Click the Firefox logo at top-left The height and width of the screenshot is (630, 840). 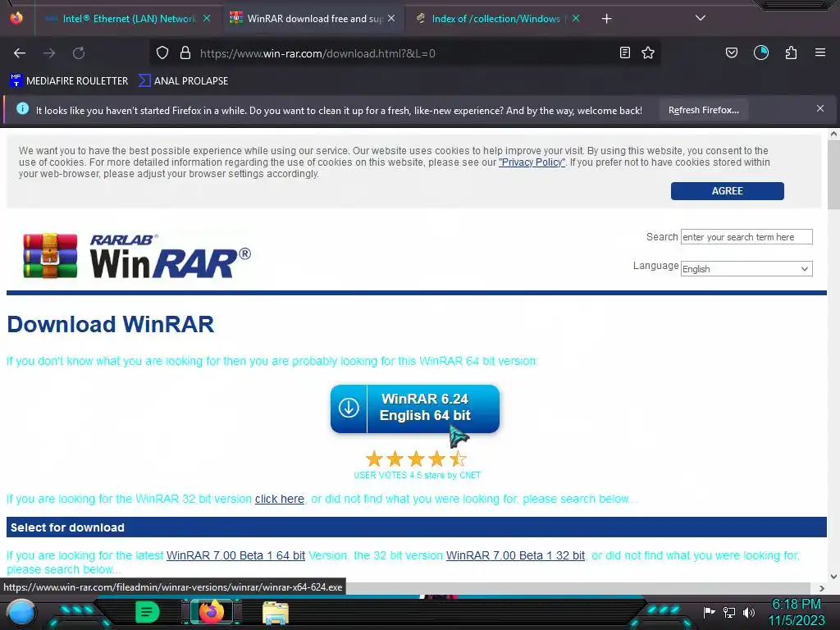(x=16, y=18)
